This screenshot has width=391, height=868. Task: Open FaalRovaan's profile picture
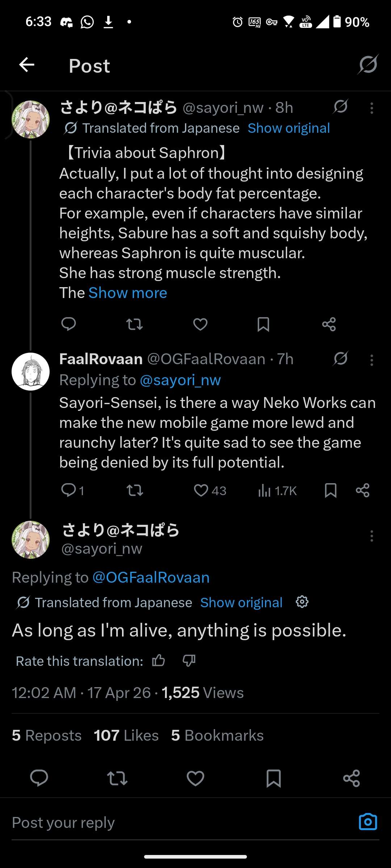(31, 371)
